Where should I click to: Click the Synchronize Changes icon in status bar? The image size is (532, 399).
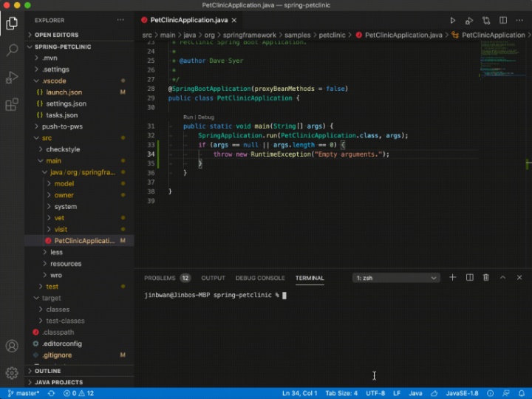pyautogui.click(x=51, y=393)
